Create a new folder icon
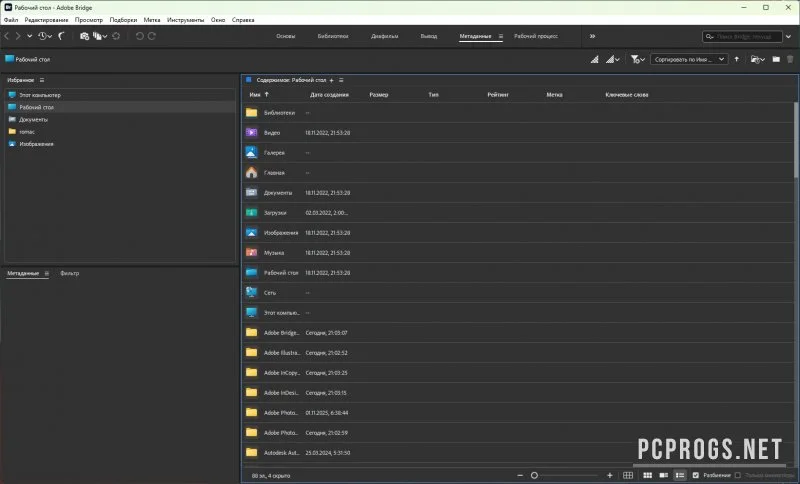800x484 pixels. pyautogui.click(x=776, y=60)
